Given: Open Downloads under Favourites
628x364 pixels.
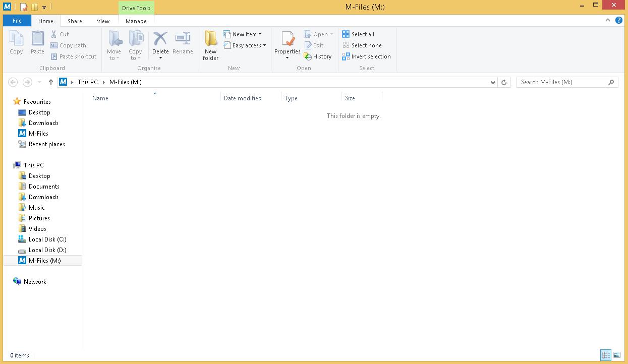Looking at the screenshot, I should [x=38, y=123].
